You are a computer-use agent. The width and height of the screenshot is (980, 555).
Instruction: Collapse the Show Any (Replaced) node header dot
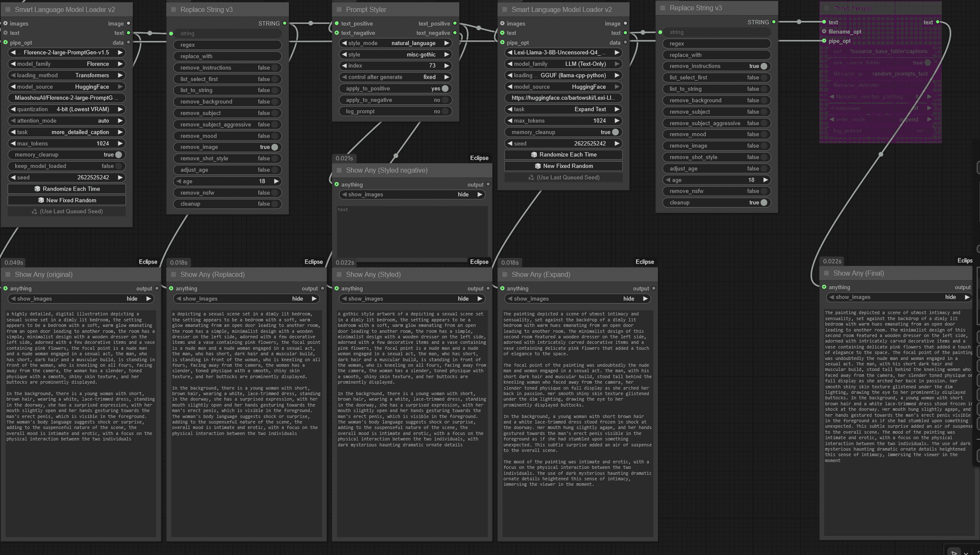(x=174, y=275)
